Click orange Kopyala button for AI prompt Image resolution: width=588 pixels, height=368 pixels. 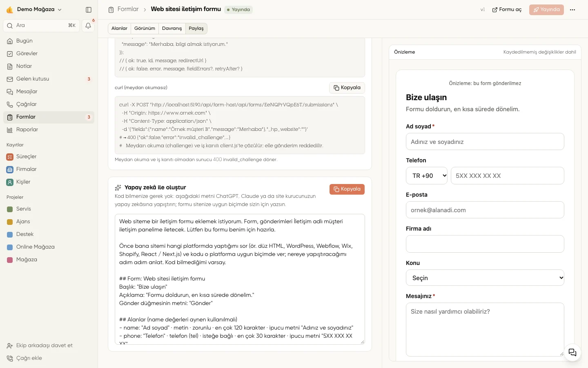tap(347, 189)
